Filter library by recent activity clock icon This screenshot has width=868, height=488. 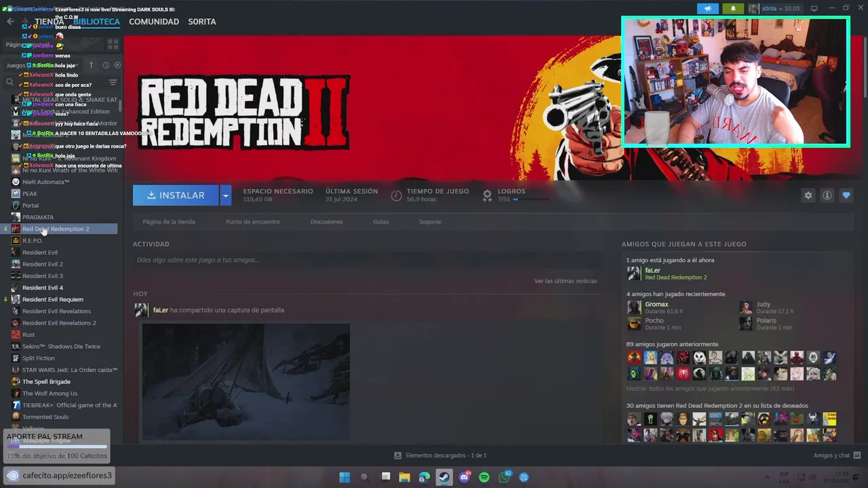point(106,65)
